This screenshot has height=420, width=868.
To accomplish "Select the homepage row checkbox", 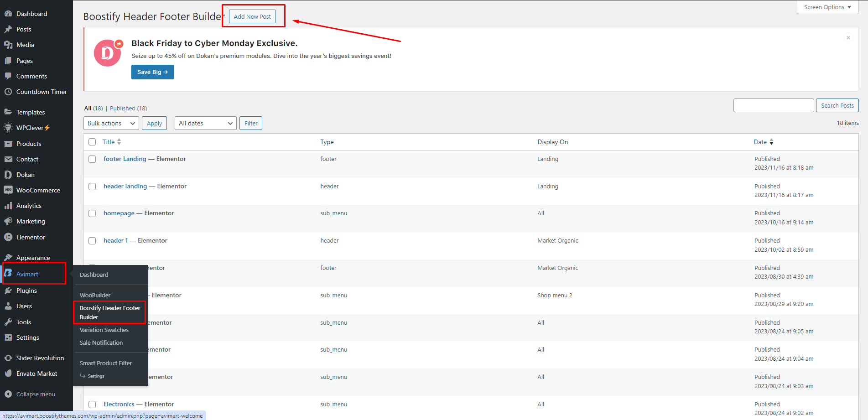I will [92, 213].
